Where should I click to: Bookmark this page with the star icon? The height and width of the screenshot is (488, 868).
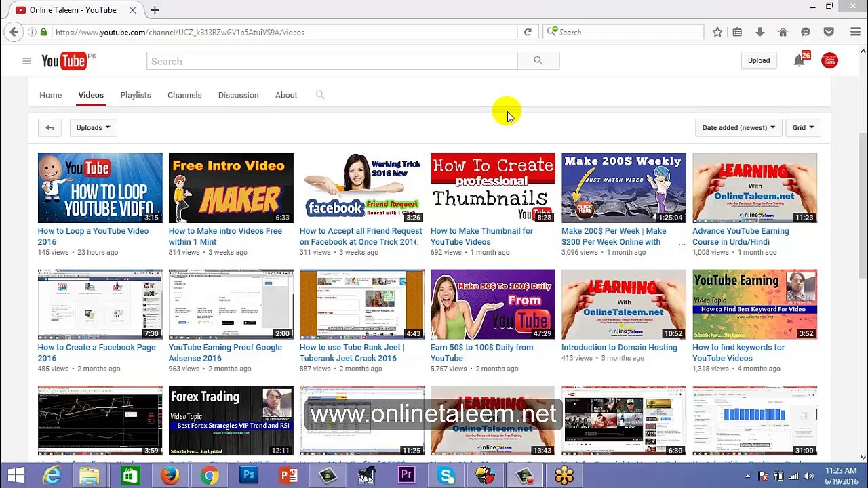click(x=717, y=32)
